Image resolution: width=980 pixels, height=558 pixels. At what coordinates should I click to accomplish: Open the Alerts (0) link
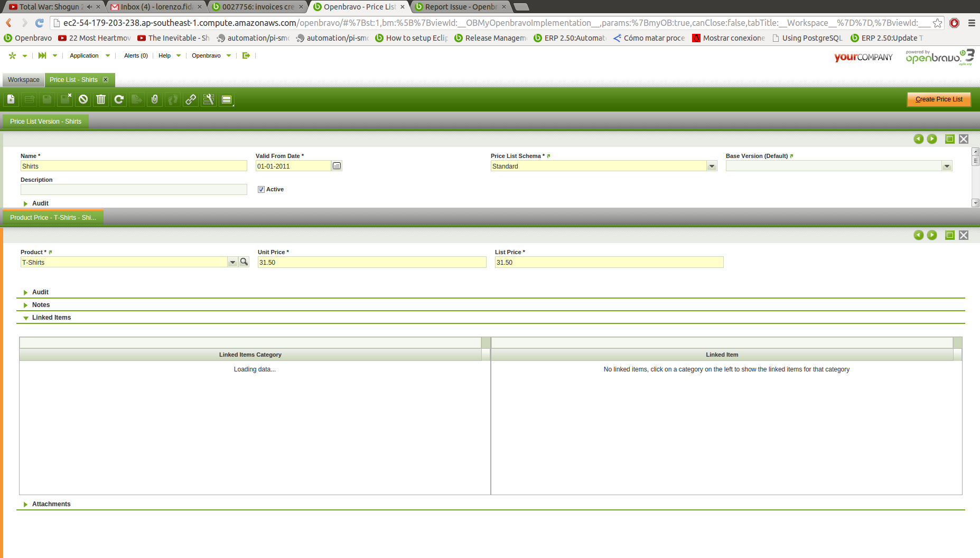click(x=136, y=55)
